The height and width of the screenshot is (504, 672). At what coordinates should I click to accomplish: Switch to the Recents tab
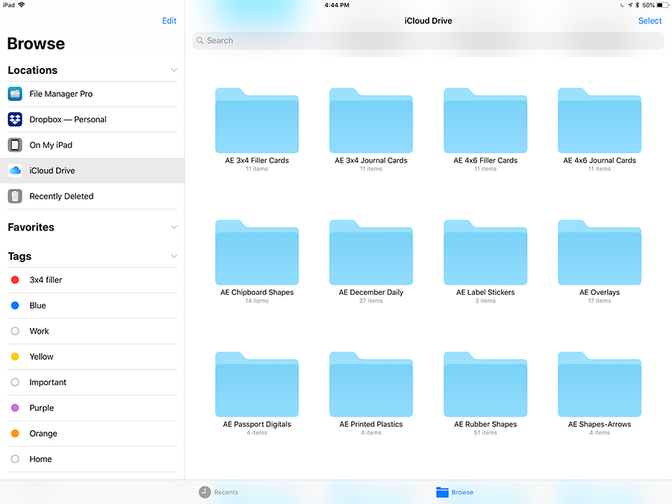(219, 492)
